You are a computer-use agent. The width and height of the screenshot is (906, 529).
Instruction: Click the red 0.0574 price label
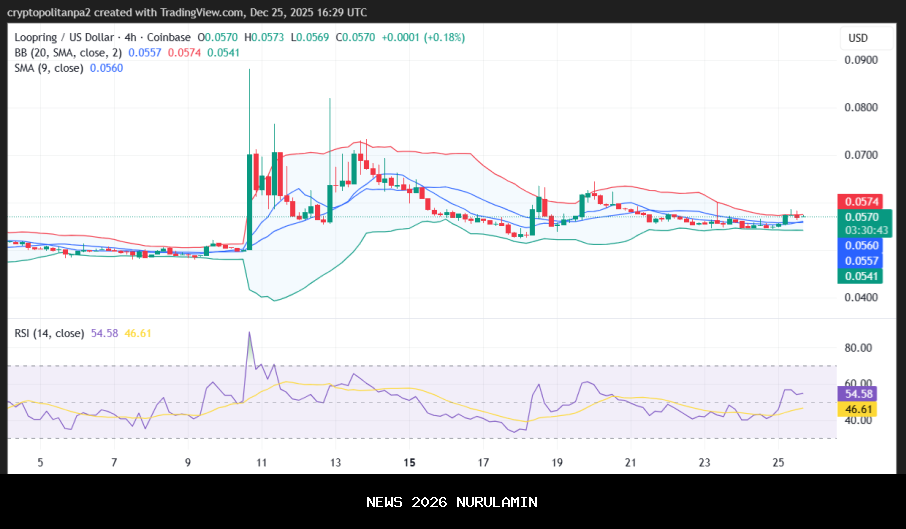[x=861, y=202]
